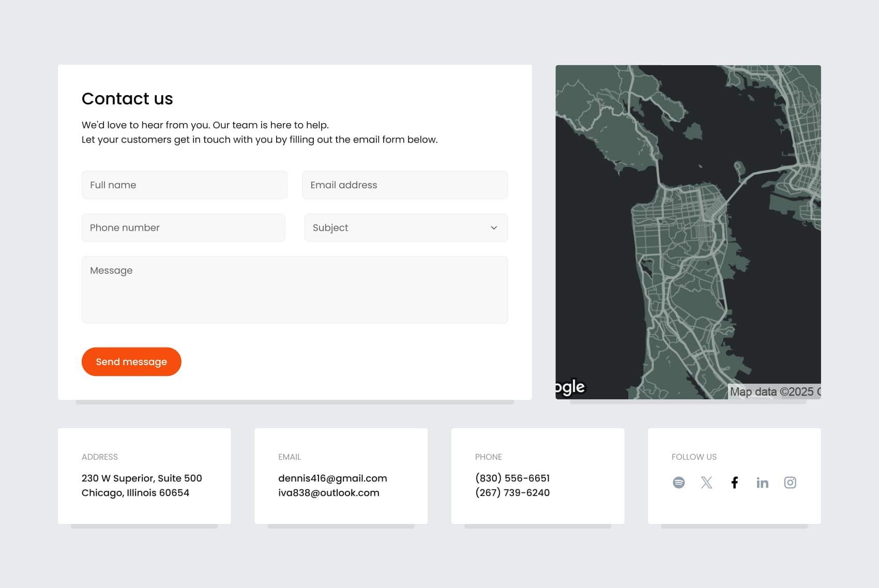Call the (830) 556-6651 phone number

[512, 478]
